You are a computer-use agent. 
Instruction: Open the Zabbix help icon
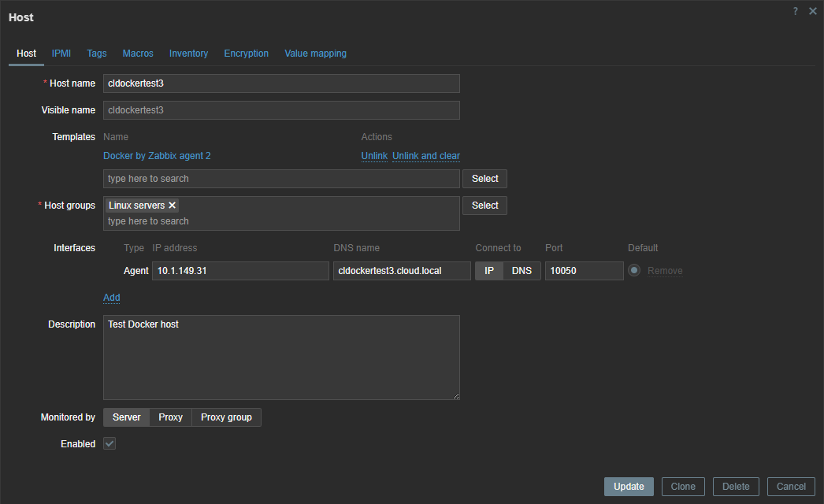pos(795,11)
